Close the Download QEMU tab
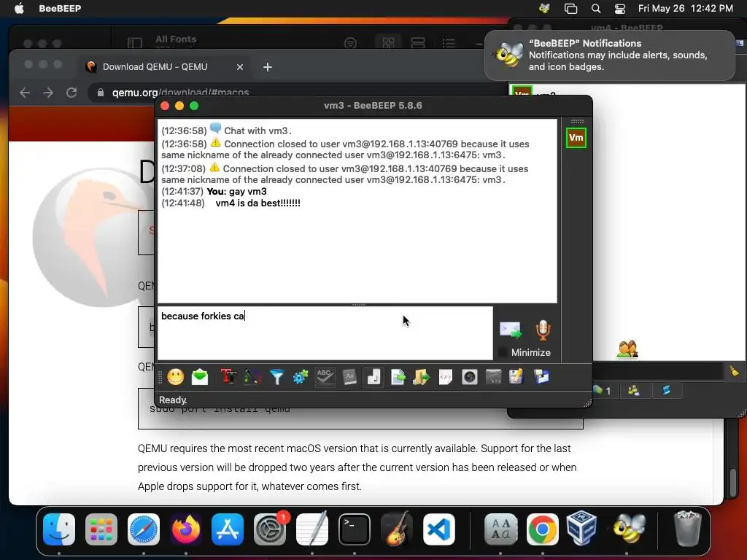The width and height of the screenshot is (747, 560). click(x=239, y=67)
